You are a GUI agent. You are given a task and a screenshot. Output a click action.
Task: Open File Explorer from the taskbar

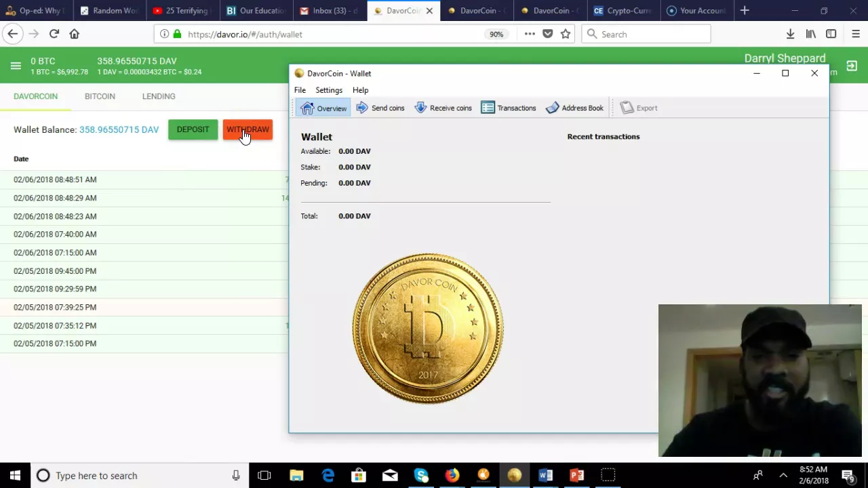click(x=296, y=475)
